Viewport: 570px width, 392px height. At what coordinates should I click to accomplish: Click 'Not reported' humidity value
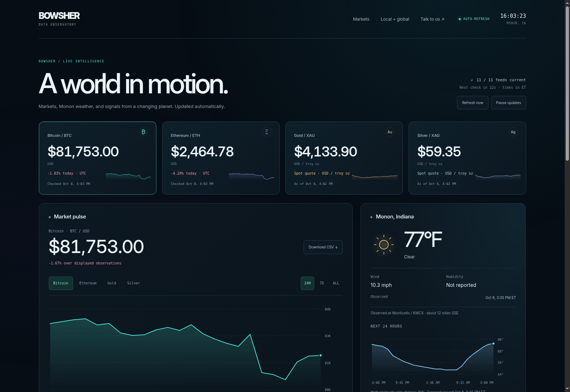[461, 285]
